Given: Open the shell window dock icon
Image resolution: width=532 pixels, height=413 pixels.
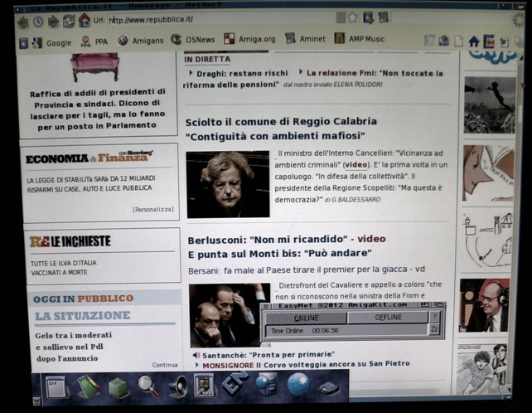Looking at the screenshot, I should coord(56,387).
